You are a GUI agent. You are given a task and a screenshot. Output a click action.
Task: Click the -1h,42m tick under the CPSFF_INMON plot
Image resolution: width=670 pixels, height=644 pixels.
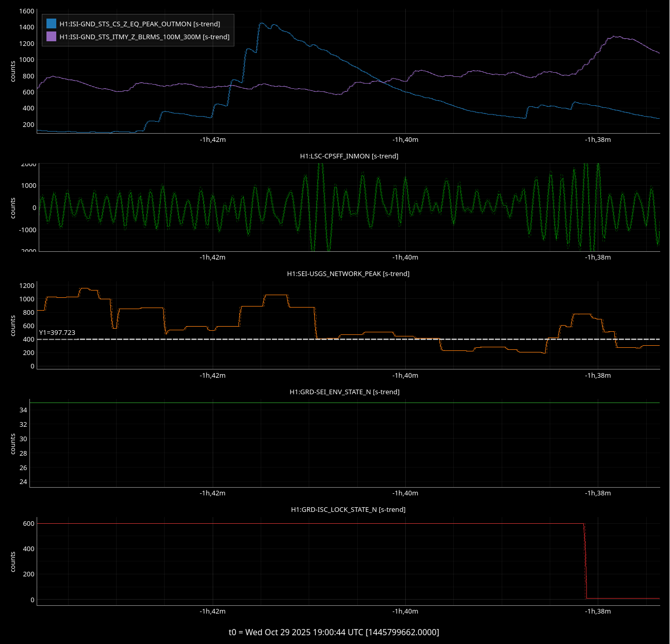(213, 257)
